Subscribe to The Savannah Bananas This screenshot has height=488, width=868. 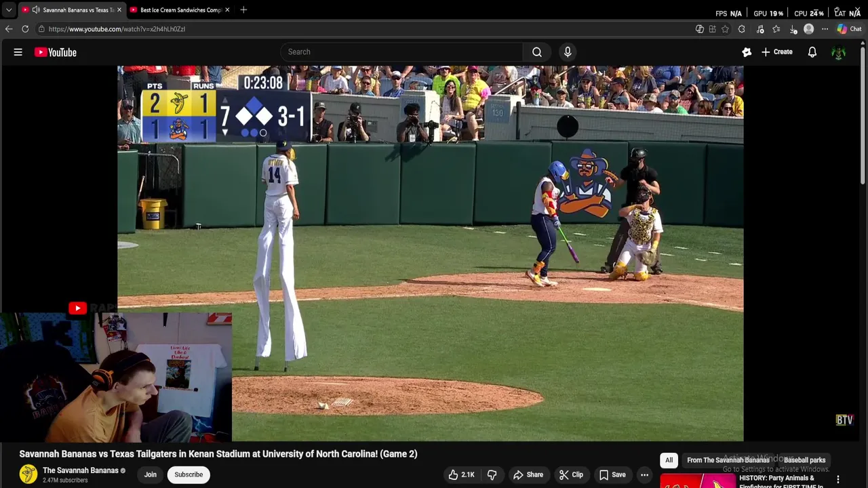[x=189, y=474]
